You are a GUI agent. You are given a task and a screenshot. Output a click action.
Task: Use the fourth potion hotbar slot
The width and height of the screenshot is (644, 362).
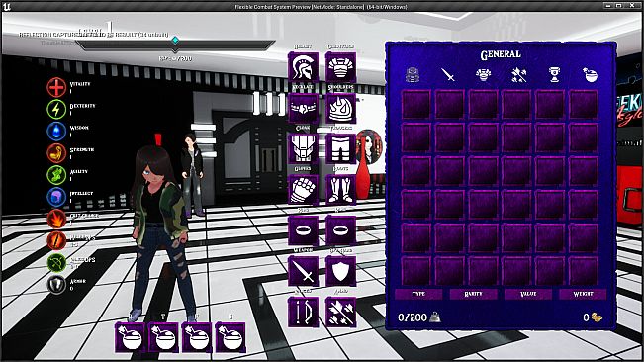click(x=230, y=338)
